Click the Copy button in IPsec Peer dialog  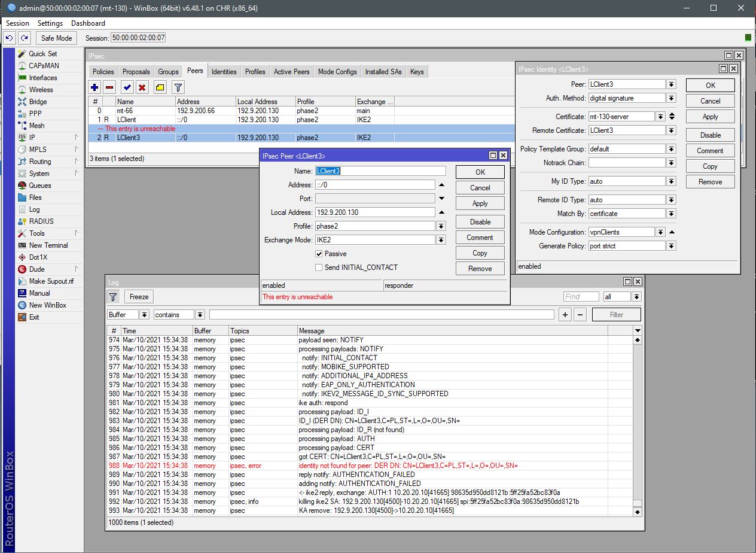click(480, 253)
